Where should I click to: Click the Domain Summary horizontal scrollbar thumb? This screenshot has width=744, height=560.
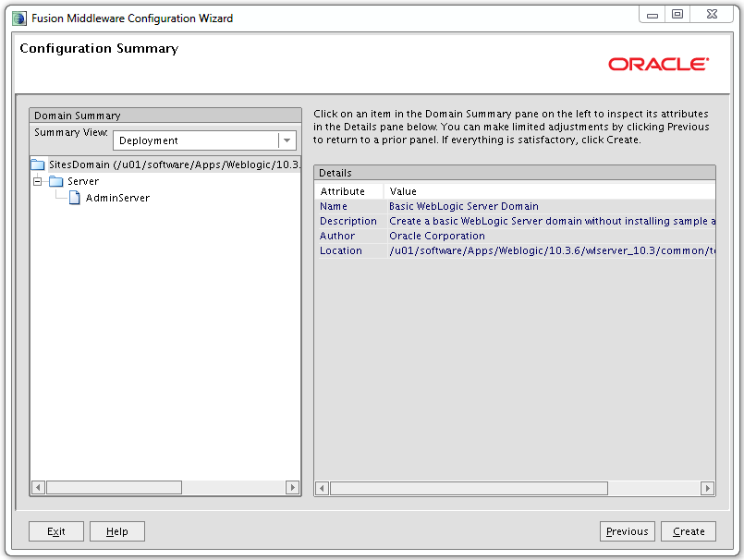[114, 487]
